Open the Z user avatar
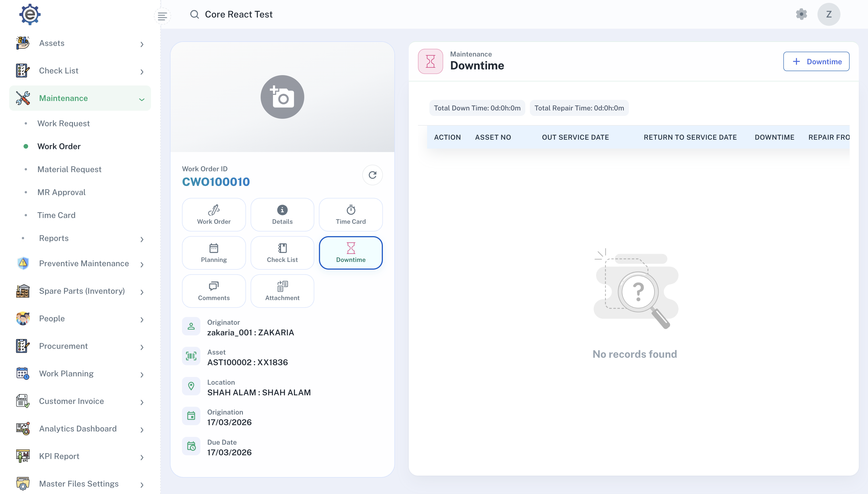 [829, 14]
